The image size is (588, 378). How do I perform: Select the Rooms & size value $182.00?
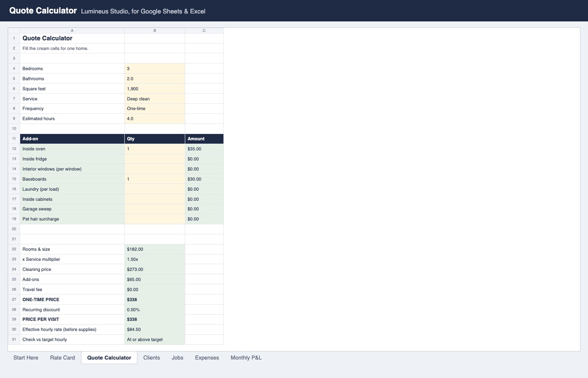155,249
